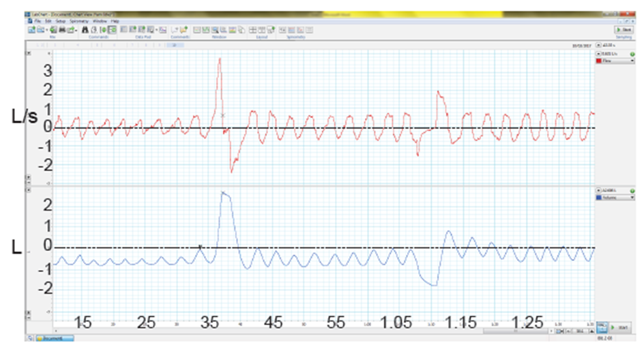Click the first Data Pad toolbar icon

124,30
